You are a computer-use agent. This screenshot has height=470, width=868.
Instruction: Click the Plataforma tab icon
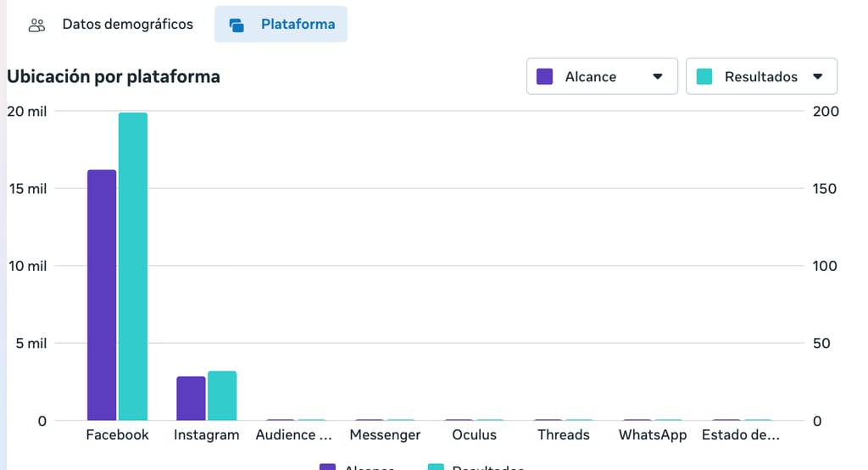click(237, 25)
